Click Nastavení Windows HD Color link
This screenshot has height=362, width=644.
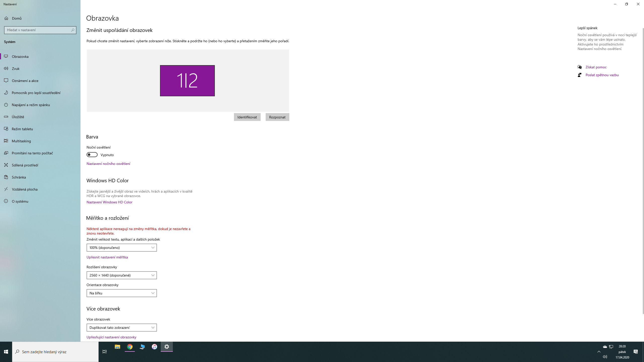(109, 202)
